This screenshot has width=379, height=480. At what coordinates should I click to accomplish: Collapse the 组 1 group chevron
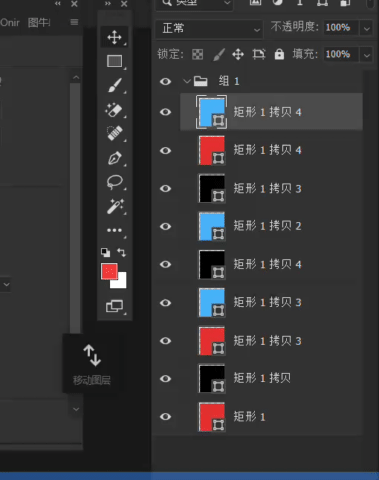click(x=187, y=81)
